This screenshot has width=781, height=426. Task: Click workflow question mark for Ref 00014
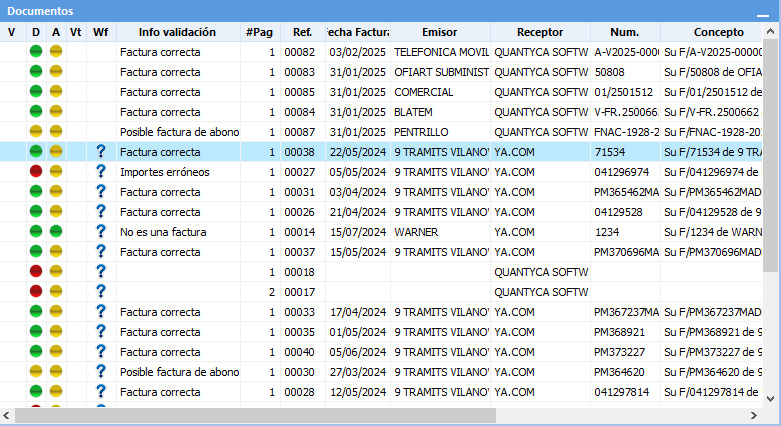coord(101,231)
